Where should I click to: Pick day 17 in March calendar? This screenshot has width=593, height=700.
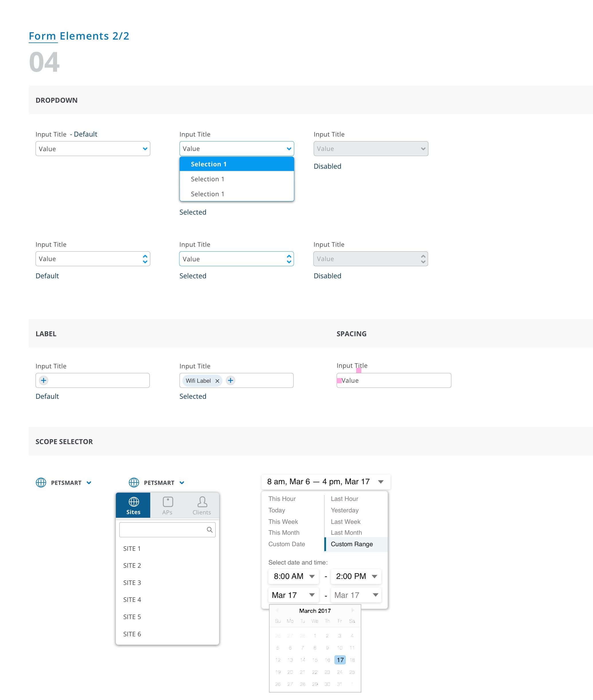point(340,660)
